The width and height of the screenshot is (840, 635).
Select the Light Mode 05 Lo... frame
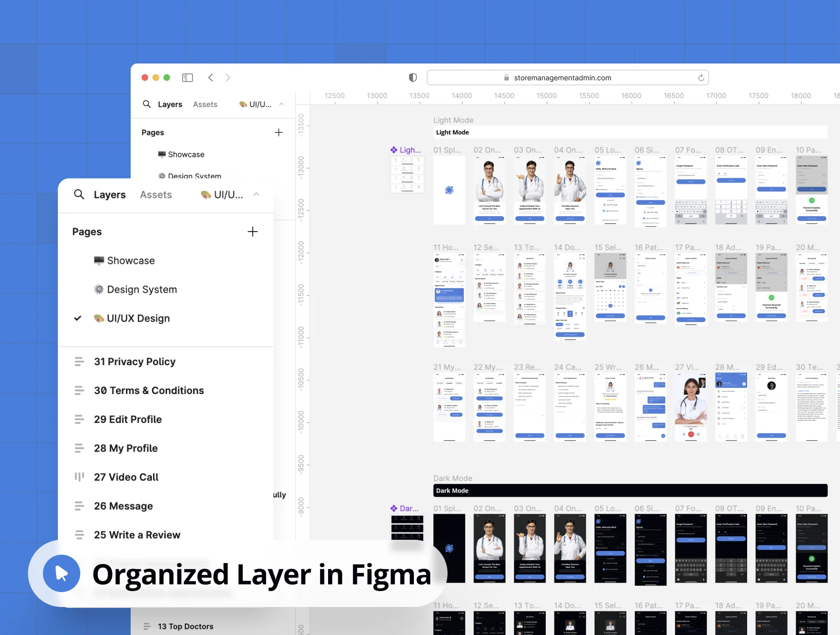(x=610, y=190)
